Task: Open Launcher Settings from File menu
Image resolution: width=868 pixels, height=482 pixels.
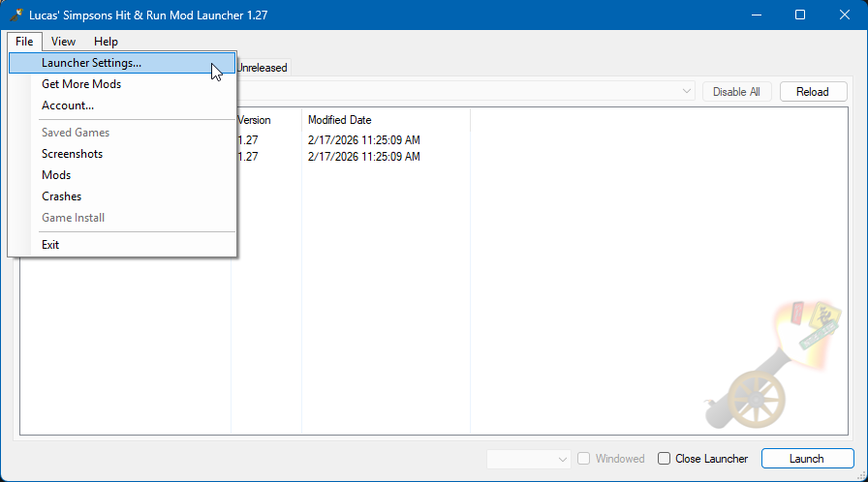Action: pos(122,63)
